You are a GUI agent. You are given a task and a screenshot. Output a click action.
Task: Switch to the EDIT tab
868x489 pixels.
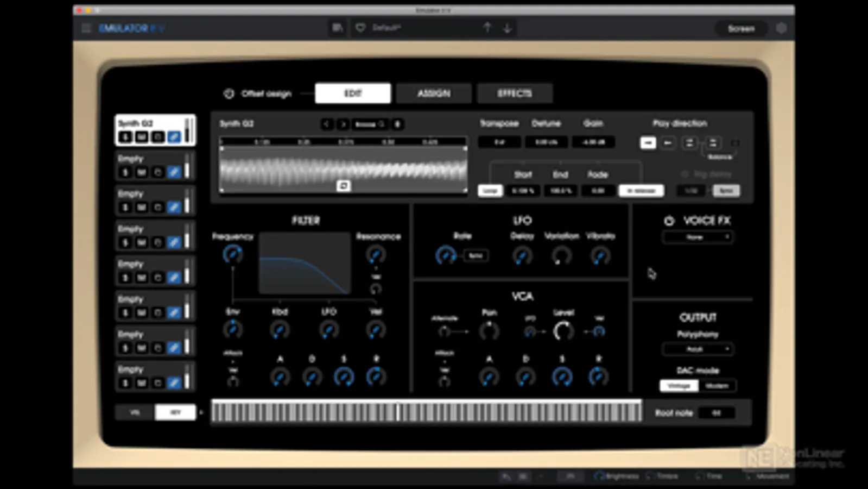[353, 93]
